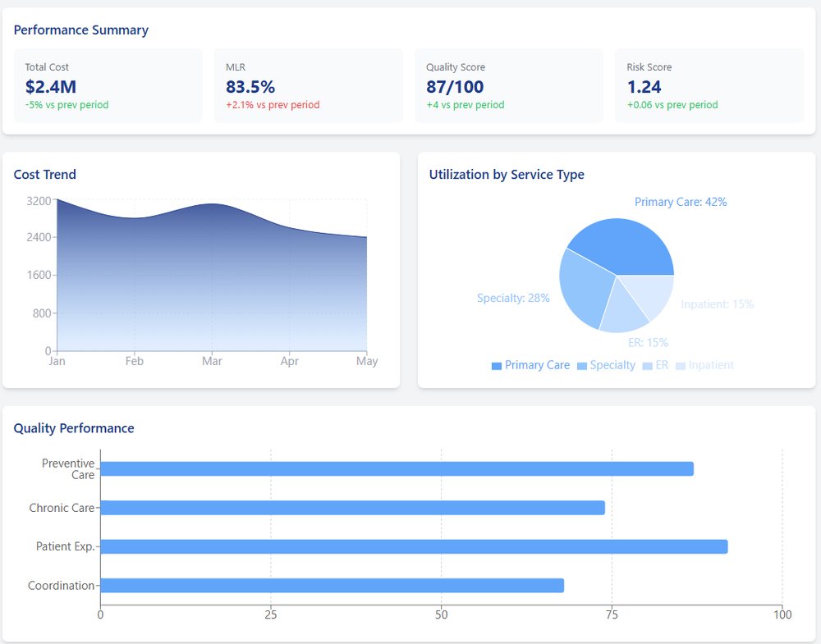Click the Preventive Care bar
Screen dimensions: 821x644
click(397, 468)
